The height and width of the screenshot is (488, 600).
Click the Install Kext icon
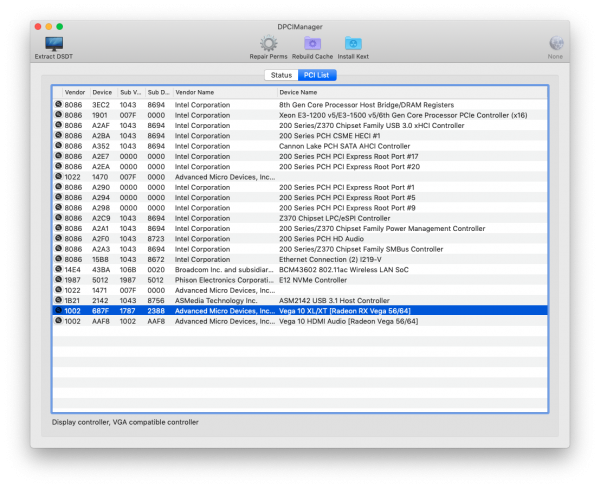pyautogui.click(x=353, y=44)
